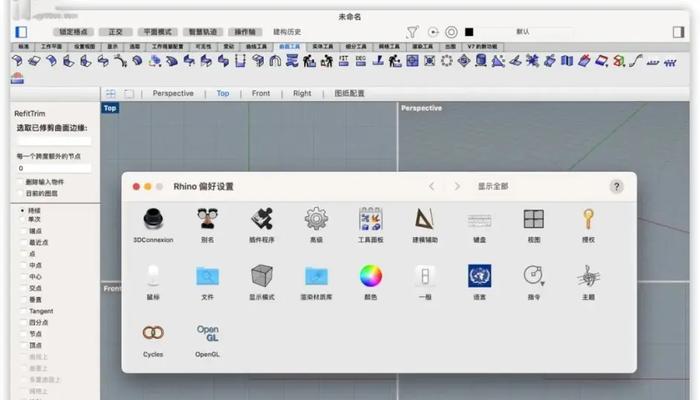700x400 pixels.
Task: Click the preferences help question button
Action: click(617, 187)
